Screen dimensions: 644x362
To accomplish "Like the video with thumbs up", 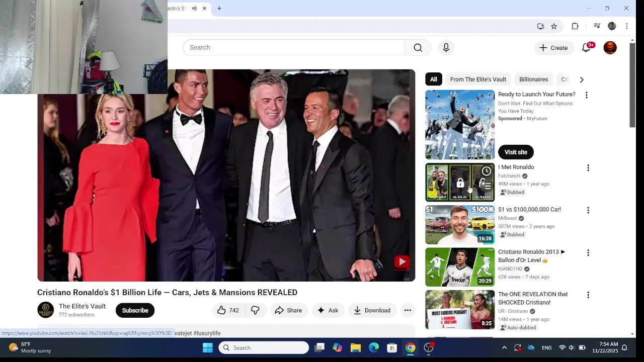I will coord(227,310).
